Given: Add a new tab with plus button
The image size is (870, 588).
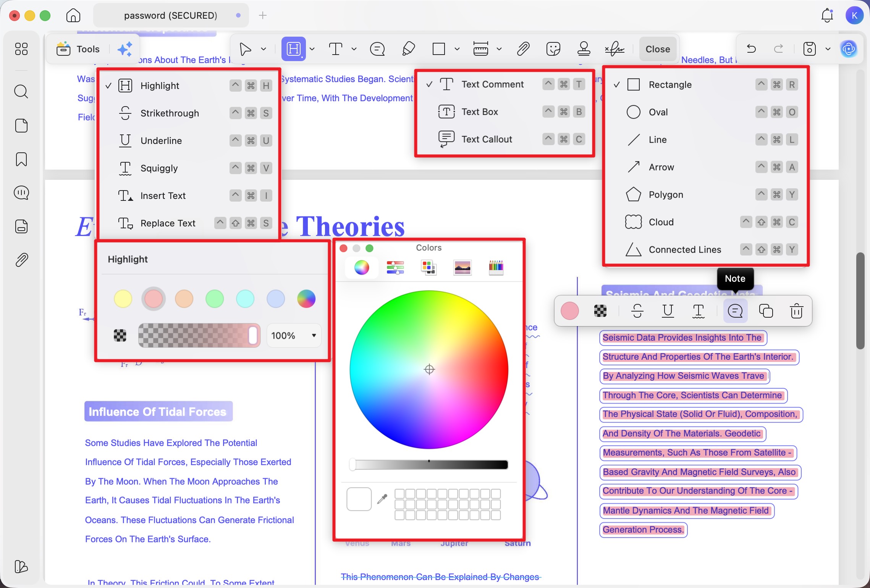Looking at the screenshot, I should click(x=263, y=15).
